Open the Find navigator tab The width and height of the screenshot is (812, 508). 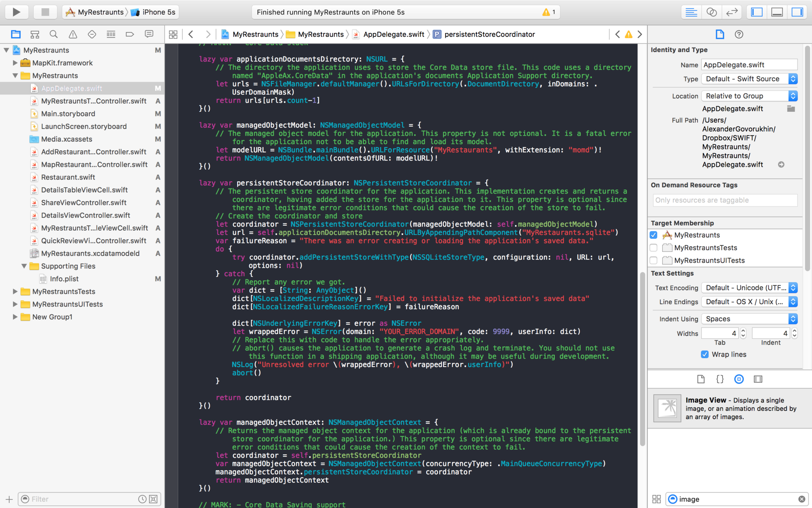click(x=54, y=34)
